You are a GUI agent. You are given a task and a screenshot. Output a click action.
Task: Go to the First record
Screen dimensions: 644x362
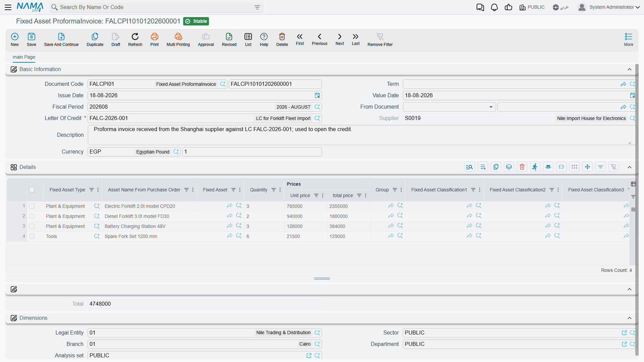[300, 39]
